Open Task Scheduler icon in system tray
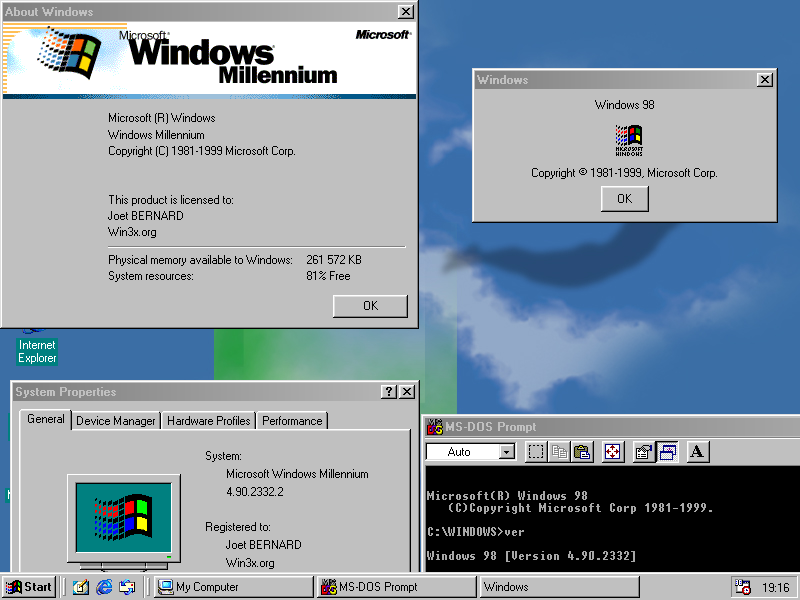Viewport: 800px width, 600px height. coord(742,587)
